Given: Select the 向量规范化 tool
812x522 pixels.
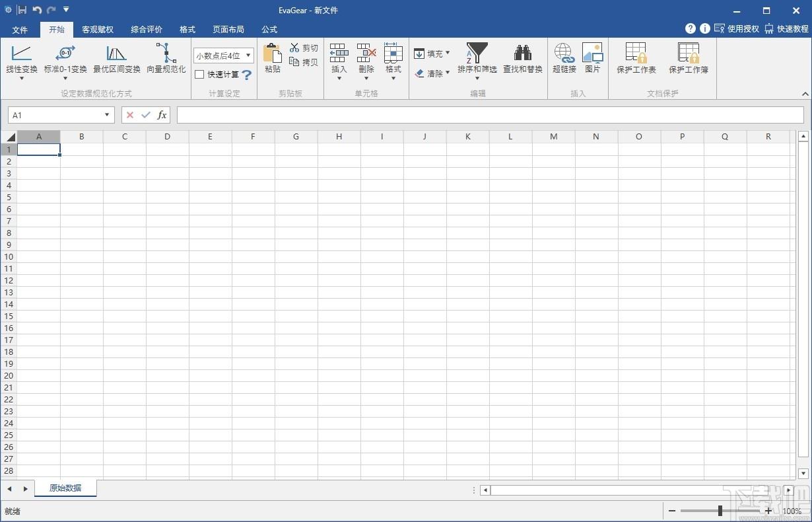Looking at the screenshot, I should point(166,59).
